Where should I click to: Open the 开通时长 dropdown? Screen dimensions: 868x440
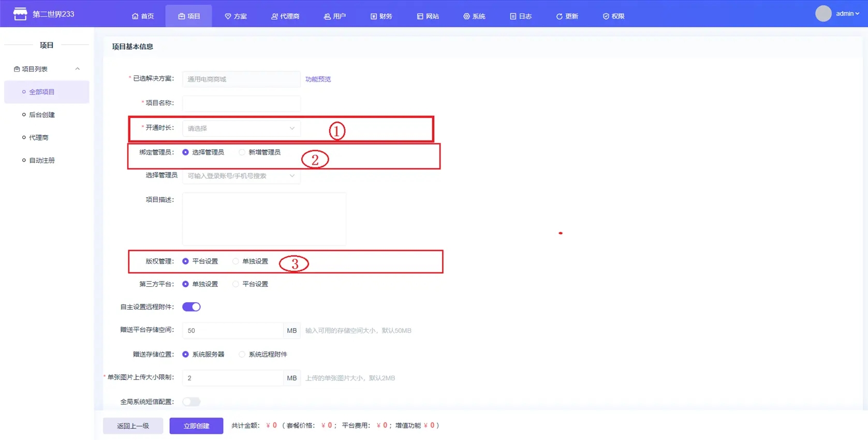point(241,128)
